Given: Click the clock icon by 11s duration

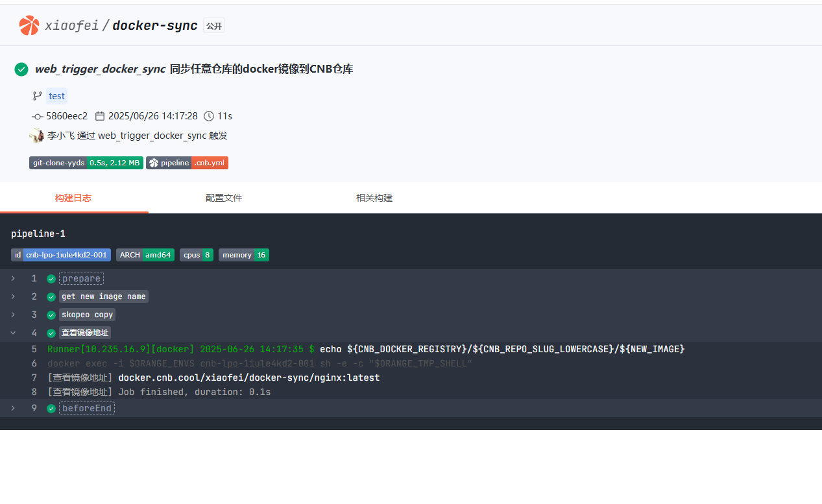Looking at the screenshot, I should [209, 116].
